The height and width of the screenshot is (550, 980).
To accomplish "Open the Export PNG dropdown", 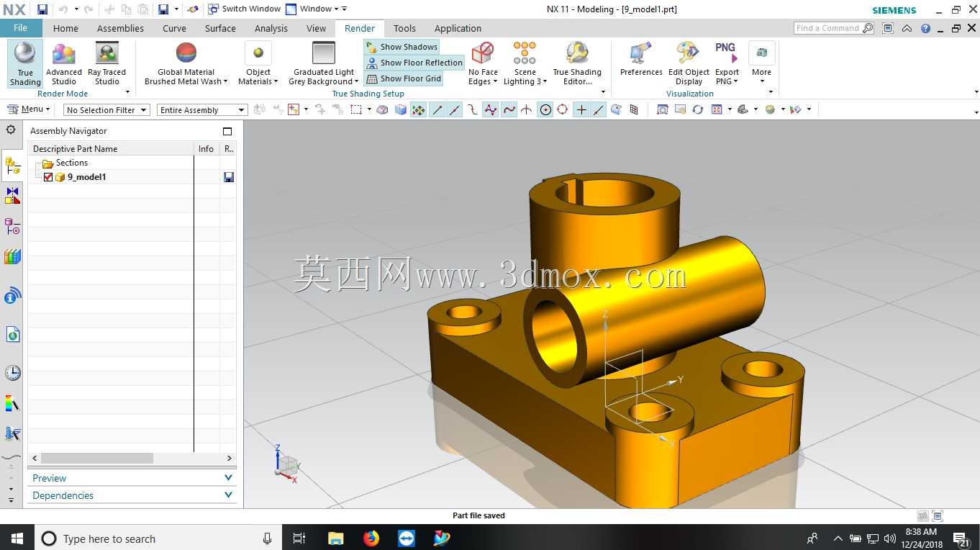I will click(x=727, y=63).
